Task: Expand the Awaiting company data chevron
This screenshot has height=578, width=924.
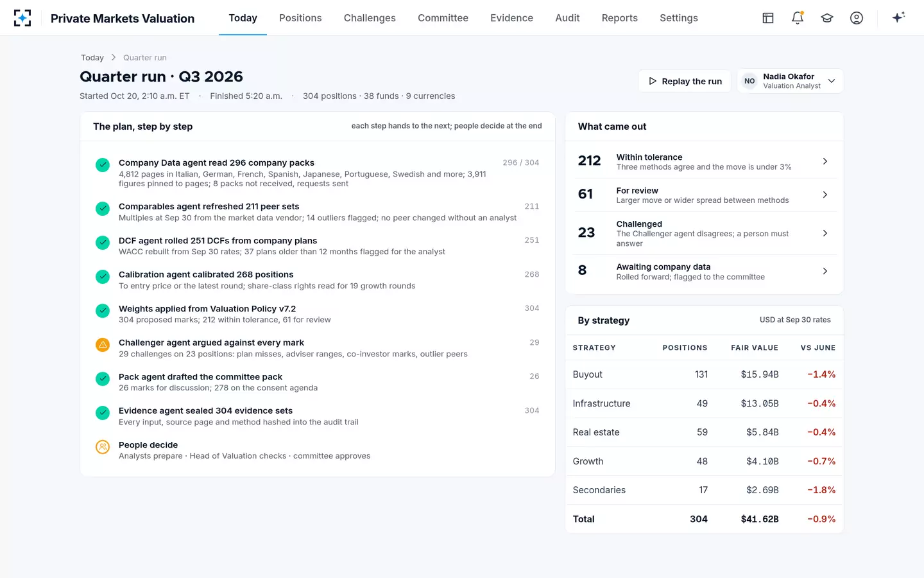Action: [825, 271]
